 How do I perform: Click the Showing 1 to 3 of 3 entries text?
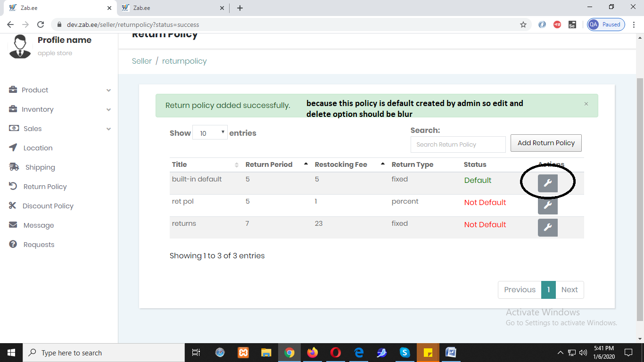(x=217, y=255)
